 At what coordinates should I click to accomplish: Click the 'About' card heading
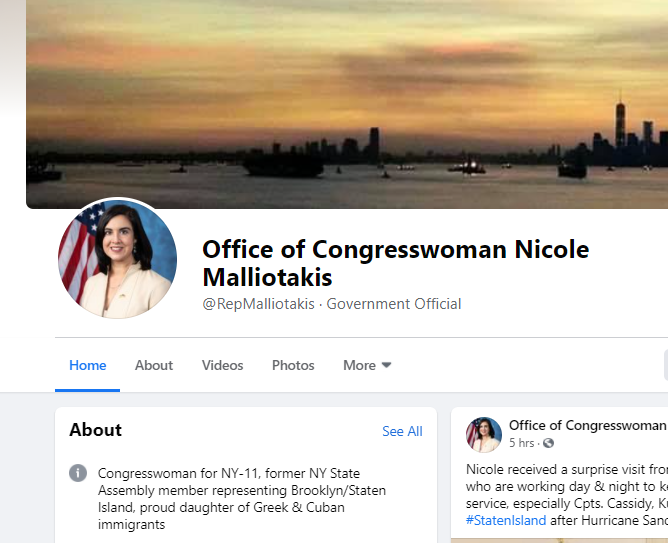point(95,430)
